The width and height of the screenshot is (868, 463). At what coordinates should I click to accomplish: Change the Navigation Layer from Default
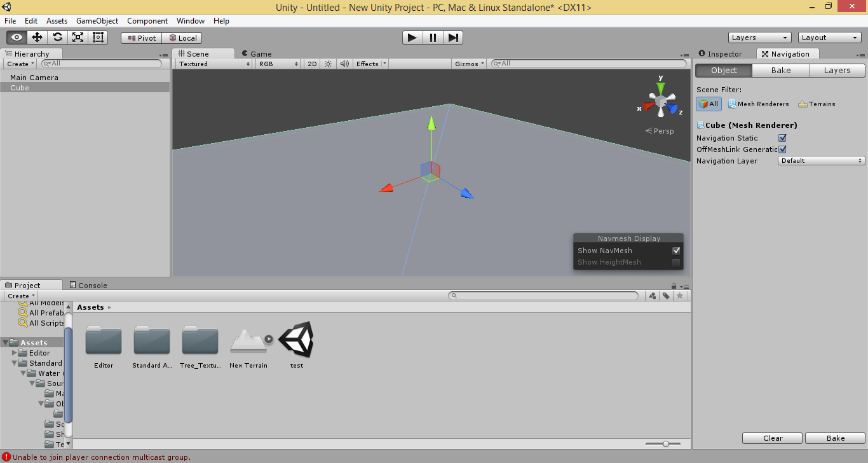point(820,160)
